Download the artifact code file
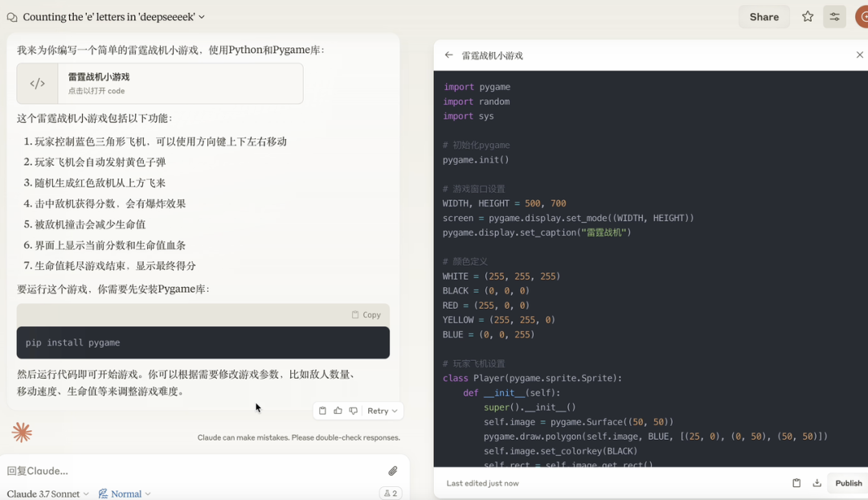Screen dimensions: 868x500 [x=817, y=483]
